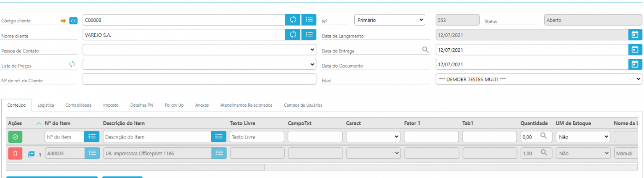
Task: Switch to the Logística tab
Action: [x=46, y=105]
